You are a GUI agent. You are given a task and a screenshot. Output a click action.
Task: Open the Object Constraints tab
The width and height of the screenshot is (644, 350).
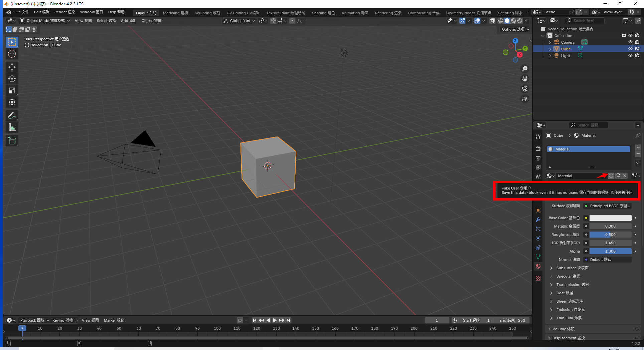pos(538,248)
